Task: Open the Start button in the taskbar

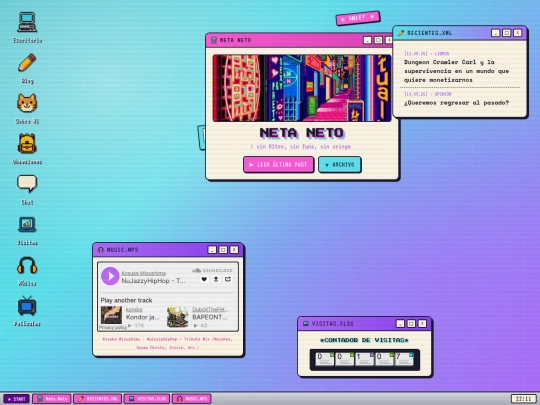Action: pyautogui.click(x=16, y=399)
